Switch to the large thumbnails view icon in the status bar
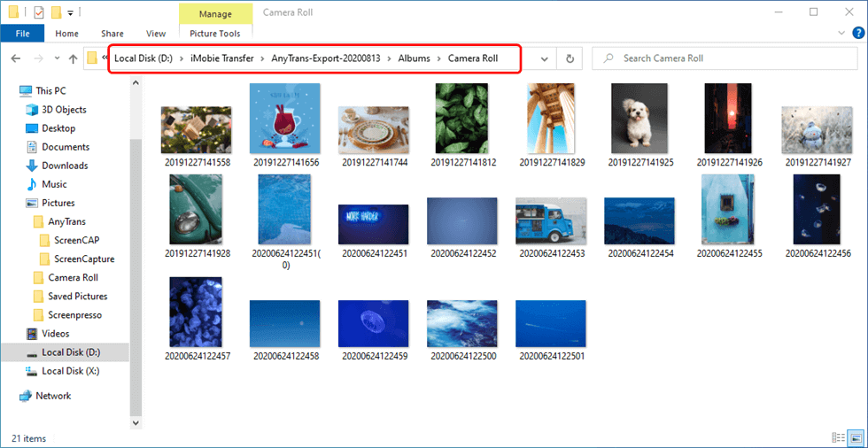The width and height of the screenshot is (868, 448). [855, 438]
